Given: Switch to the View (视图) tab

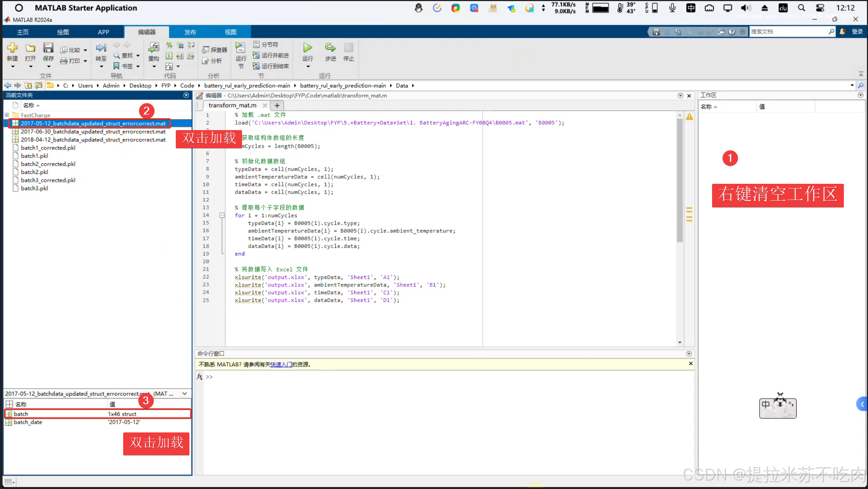Looking at the screenshot, I should [x=231, y=32].
